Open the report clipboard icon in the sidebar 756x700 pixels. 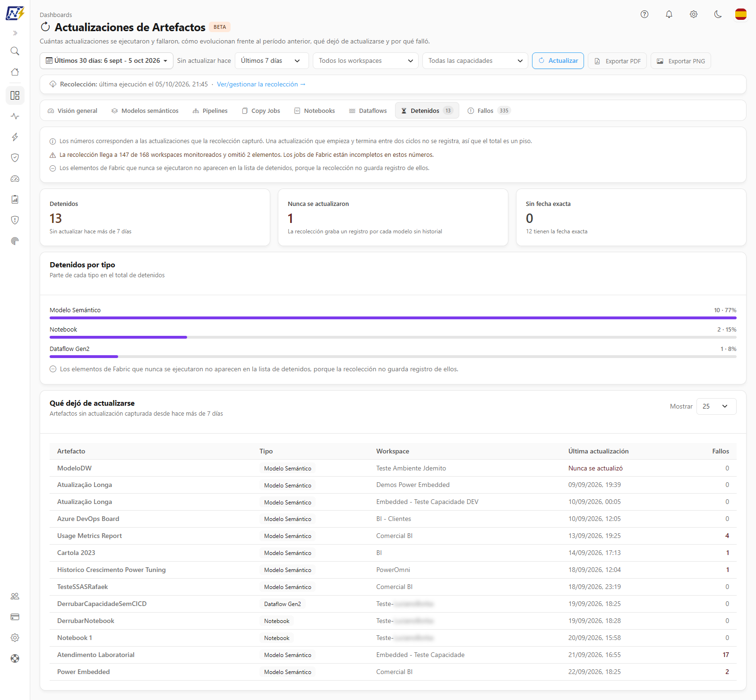click(15, 199)
